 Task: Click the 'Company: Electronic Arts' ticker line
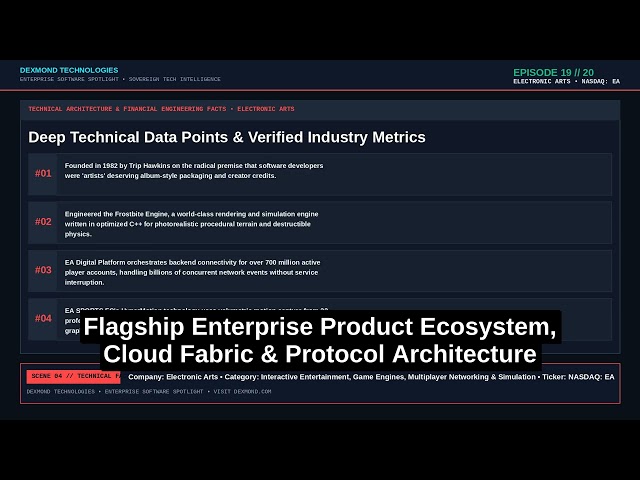coord(371,377)
